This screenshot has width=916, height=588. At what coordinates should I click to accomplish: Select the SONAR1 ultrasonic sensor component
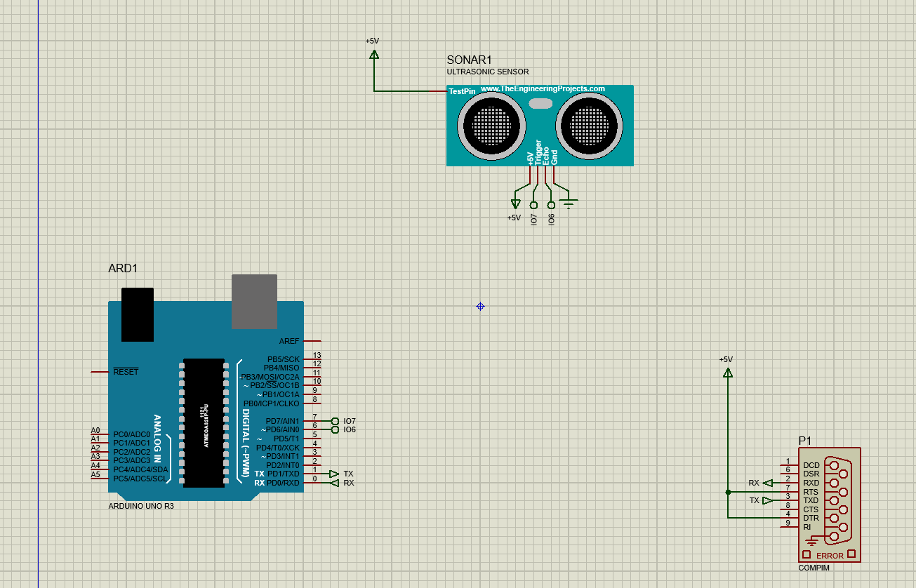pos(540,125)
